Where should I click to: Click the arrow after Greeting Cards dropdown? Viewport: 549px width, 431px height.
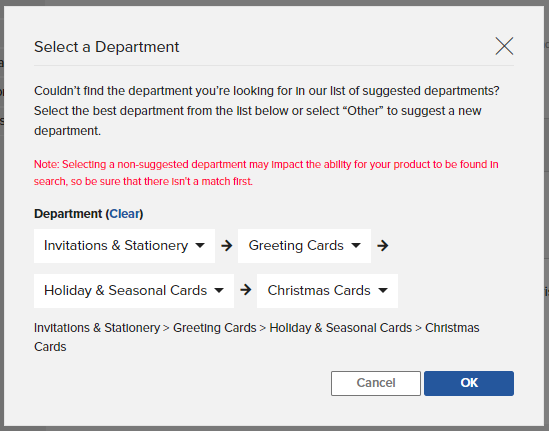pyautogui.click(x=383, y=245)
